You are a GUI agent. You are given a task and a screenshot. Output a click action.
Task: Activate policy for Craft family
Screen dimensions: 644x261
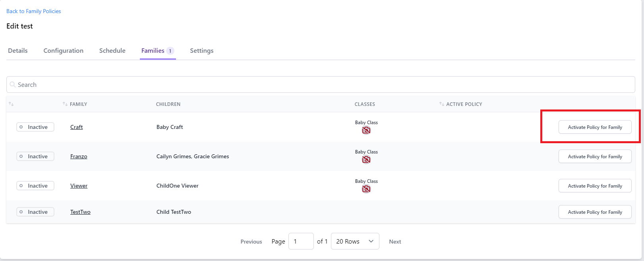pyautogui.click(x=595, y=127)
